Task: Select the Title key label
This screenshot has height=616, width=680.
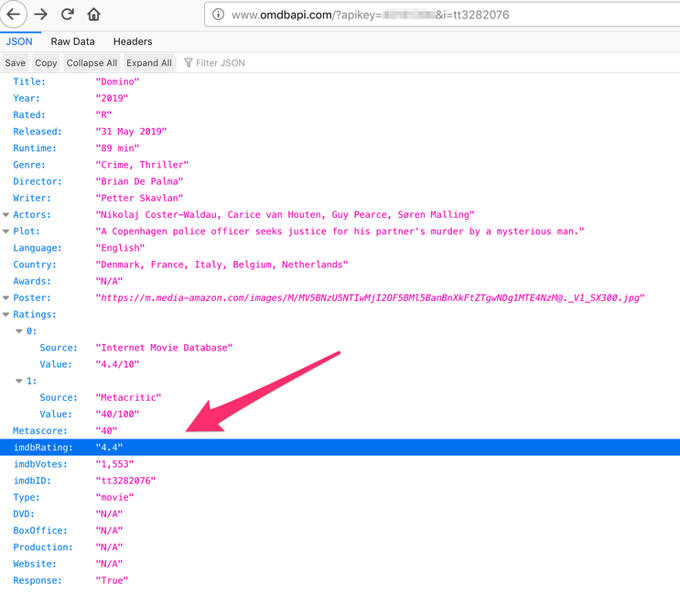Action: click(x=29, y=81)
